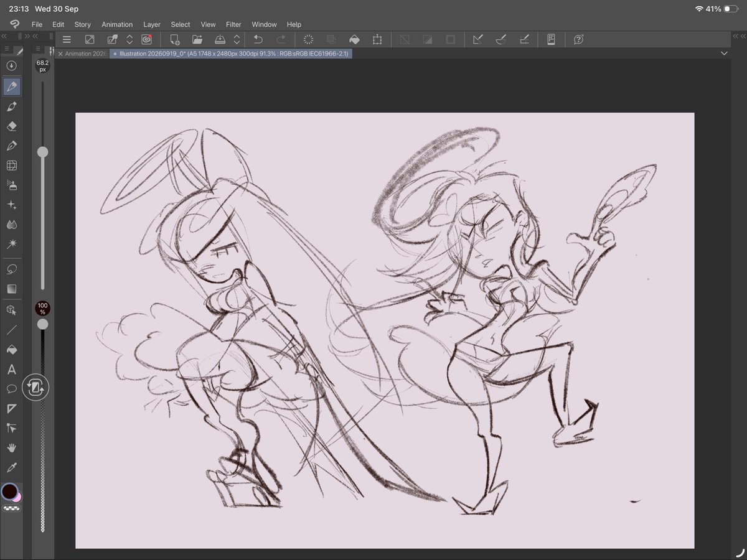Open the Filter menu
This screenshot has width=747, height=560.
(233, 24)
